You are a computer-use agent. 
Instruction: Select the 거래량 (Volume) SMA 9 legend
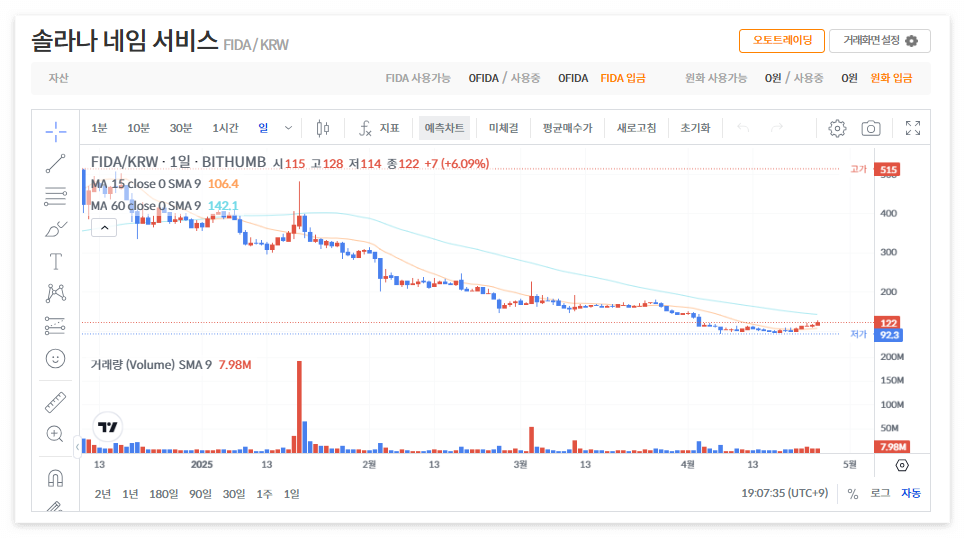point(171,365)
